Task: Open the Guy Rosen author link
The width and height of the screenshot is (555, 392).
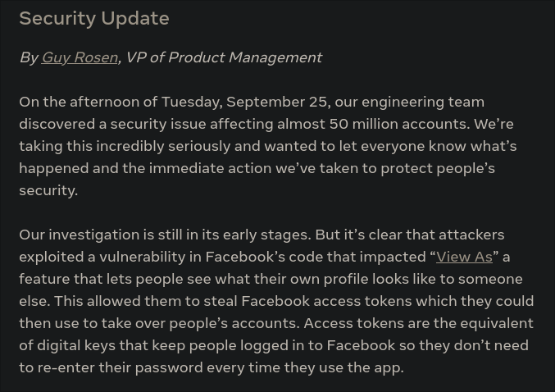Action: click(x=80, y=57)
